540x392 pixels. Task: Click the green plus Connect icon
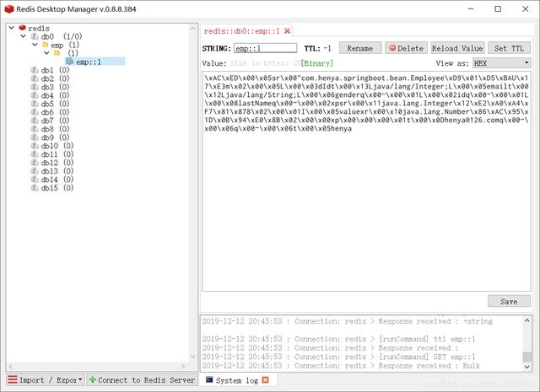tap(92, 379)
